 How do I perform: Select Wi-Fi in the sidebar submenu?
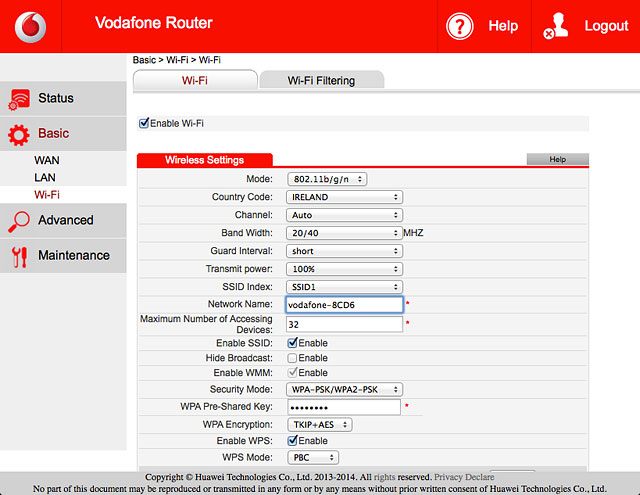click(x=47, y=195)
